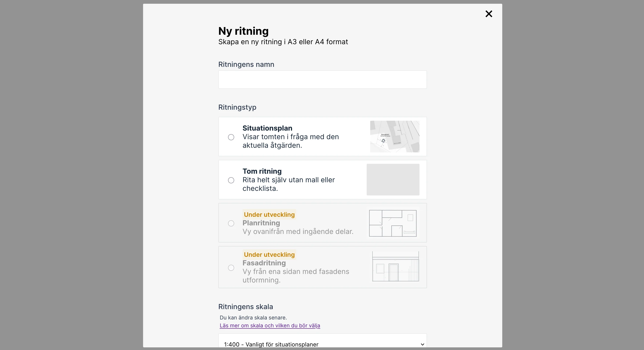
Task: Click the Under utveckling badge above Fasadritning
Action: 269,254
